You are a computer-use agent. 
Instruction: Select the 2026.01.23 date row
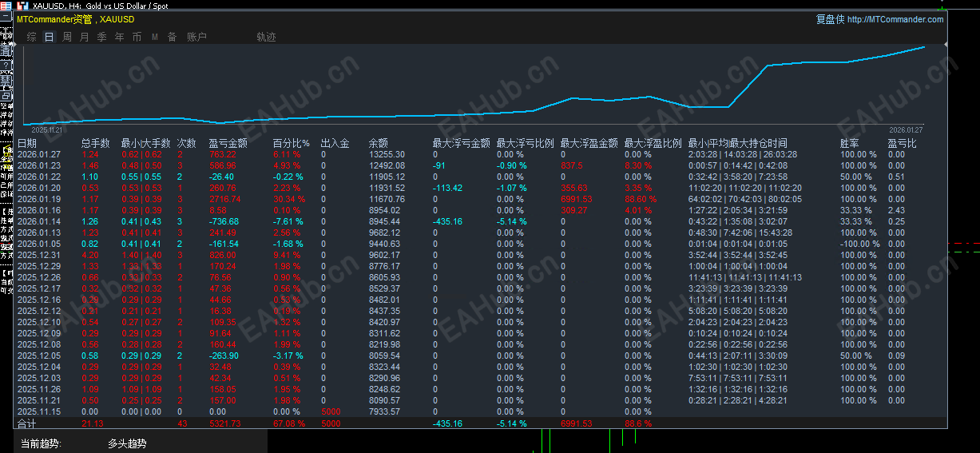(482, 165)
